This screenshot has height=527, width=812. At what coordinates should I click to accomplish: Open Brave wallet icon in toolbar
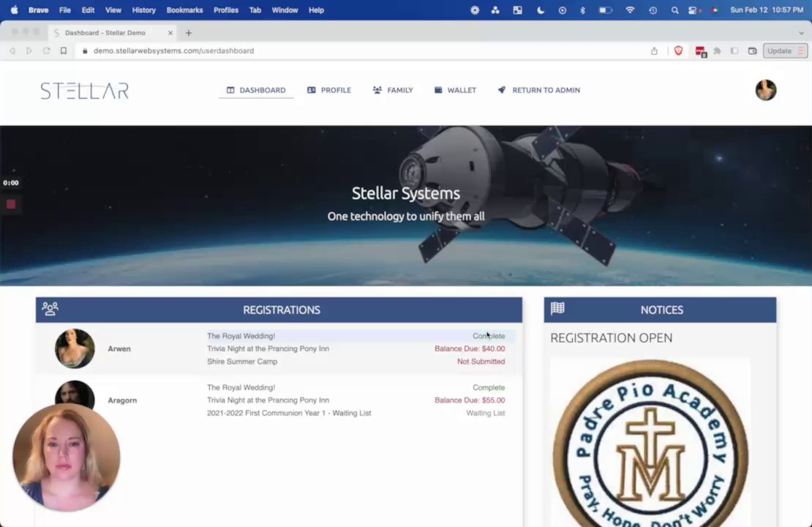(753, 51)
